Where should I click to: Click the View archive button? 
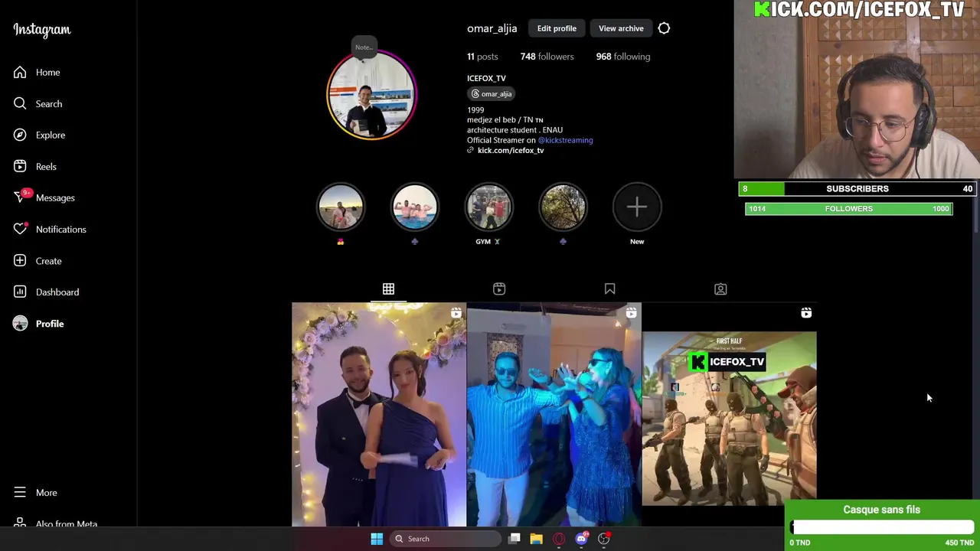[621, 28]
